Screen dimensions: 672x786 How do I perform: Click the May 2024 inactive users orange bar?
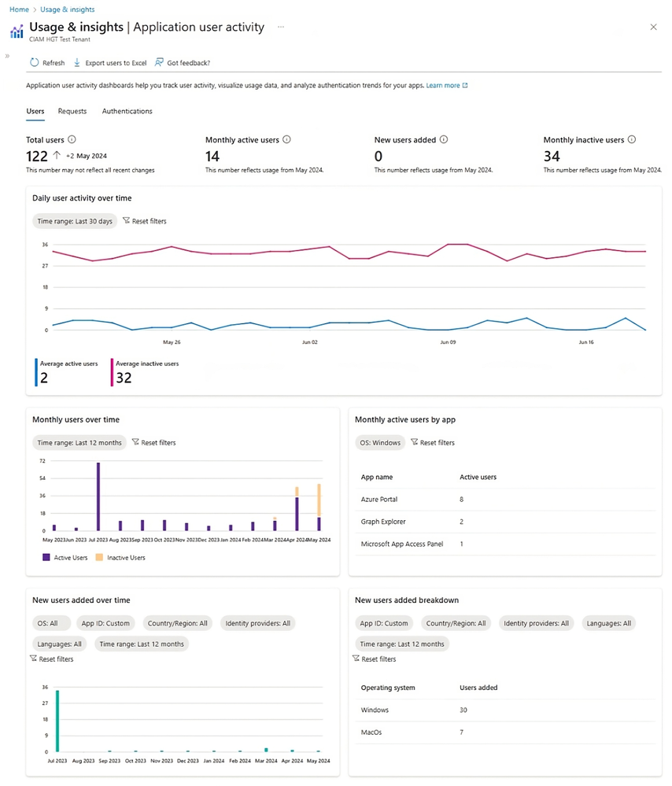tap(319, 500)
